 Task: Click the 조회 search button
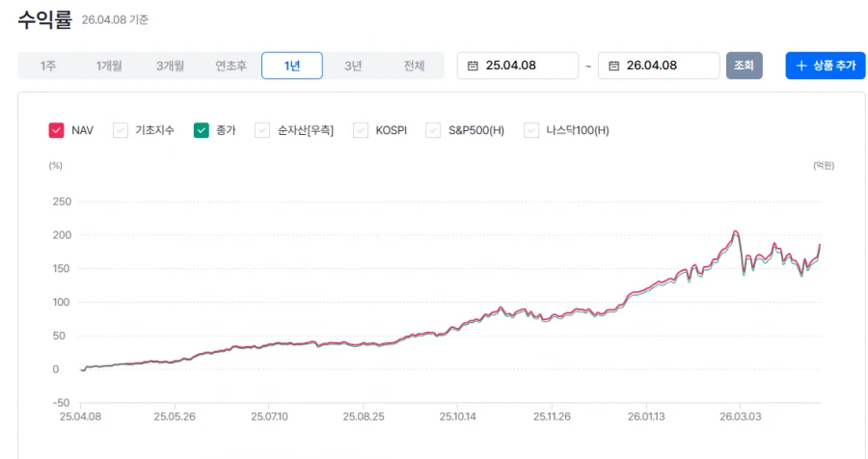point(744,66)
